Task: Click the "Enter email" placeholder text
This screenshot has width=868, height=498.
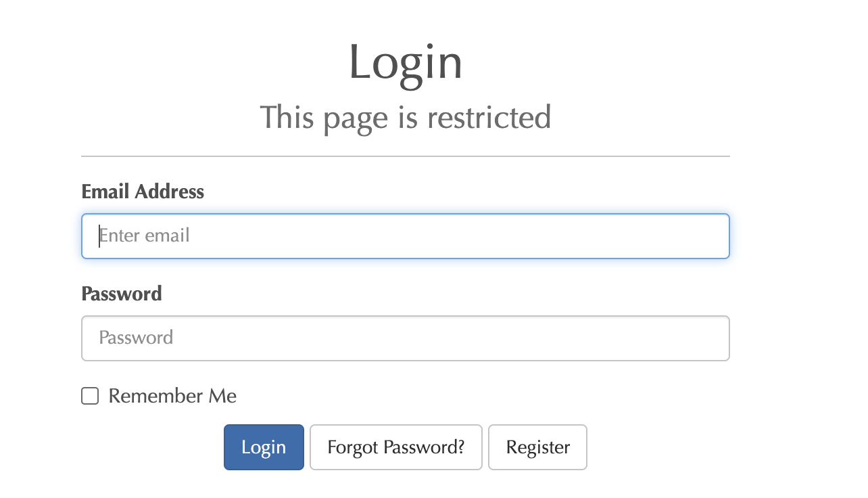Action: 145,235
